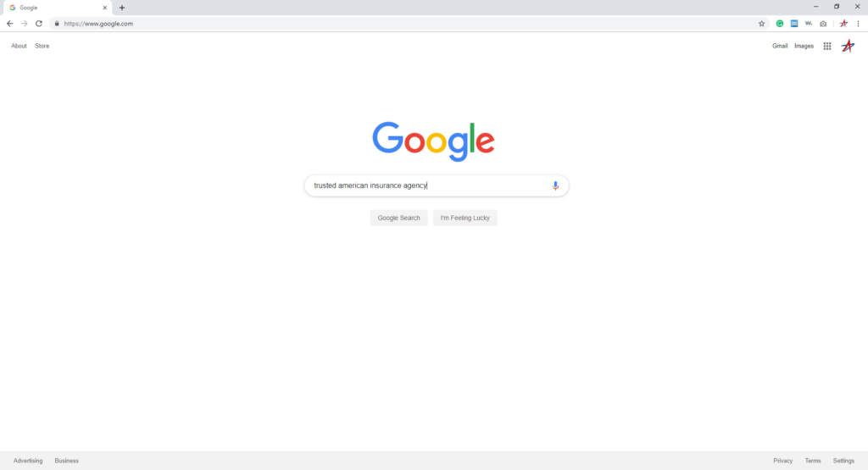
Task: Click the address bar URL field
Action: 409,24
